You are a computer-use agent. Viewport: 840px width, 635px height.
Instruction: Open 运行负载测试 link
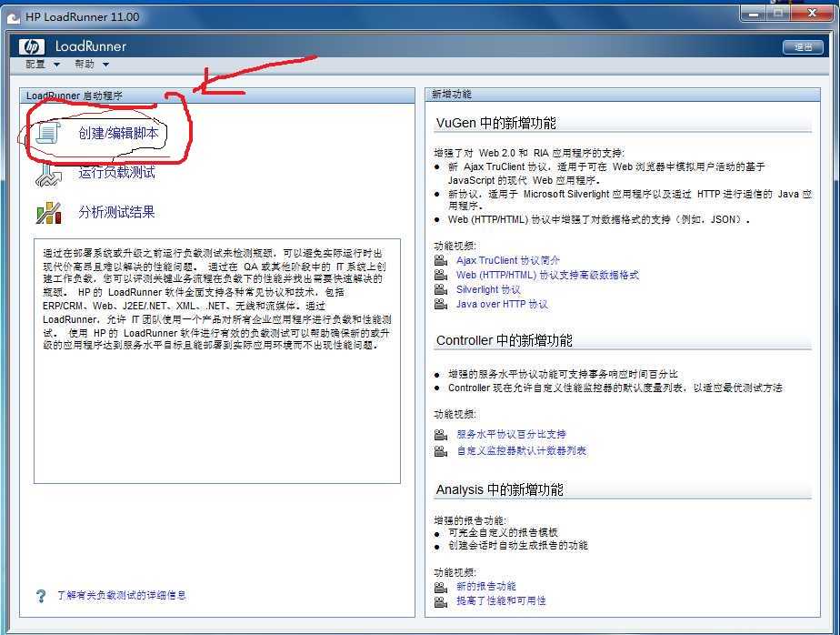click(x=116, y=172)
